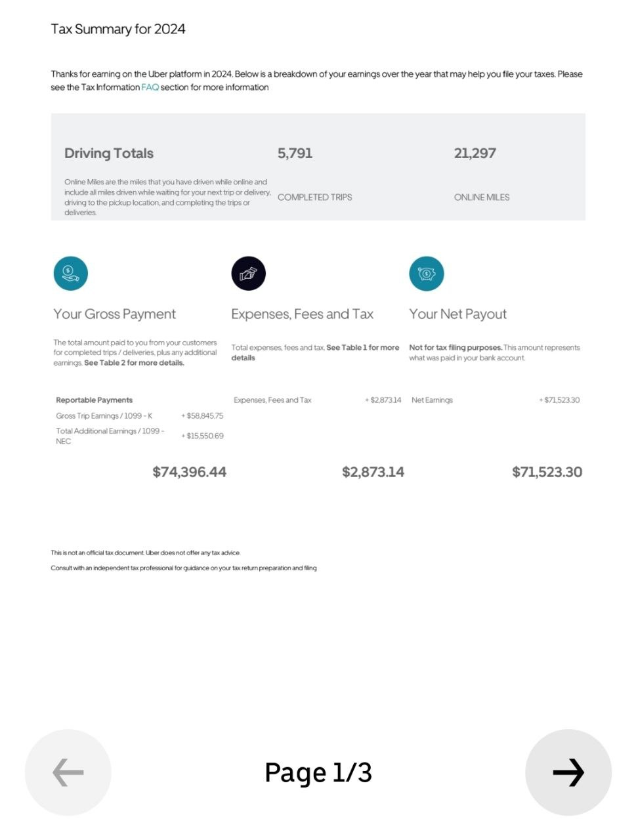The image size is (636, 840).
Task: Click the $74,396.44 gross total
Action: click(x=190, y=472)
